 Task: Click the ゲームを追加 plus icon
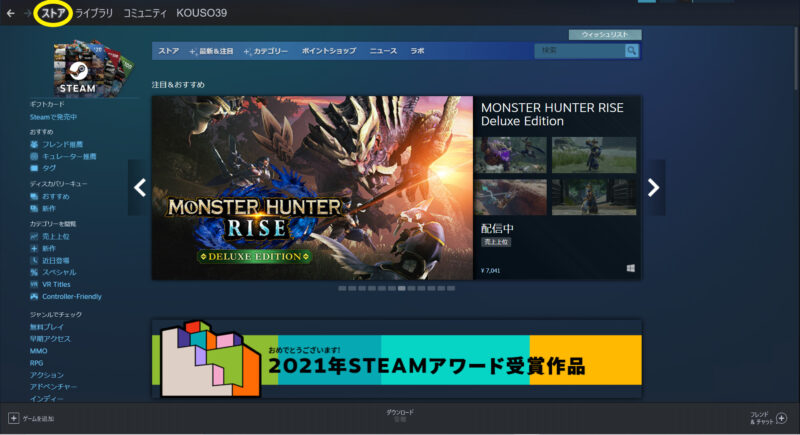(x=14, y=418)
